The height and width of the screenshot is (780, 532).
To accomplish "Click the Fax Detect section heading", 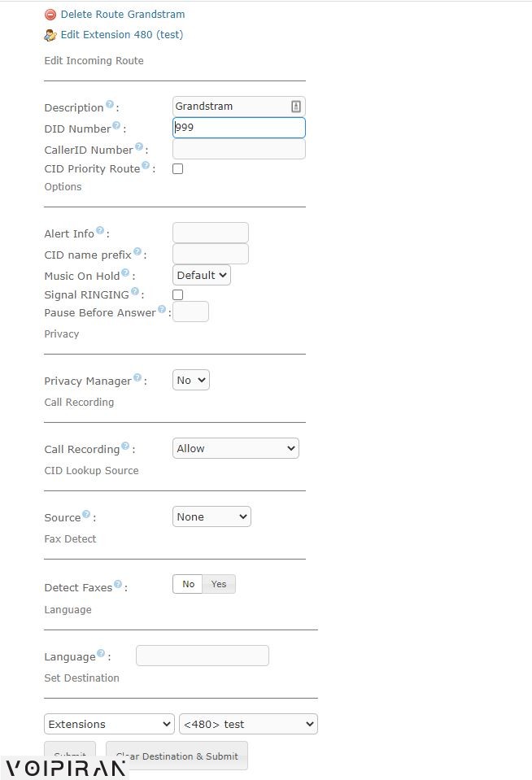I will [x=70, y=538].
